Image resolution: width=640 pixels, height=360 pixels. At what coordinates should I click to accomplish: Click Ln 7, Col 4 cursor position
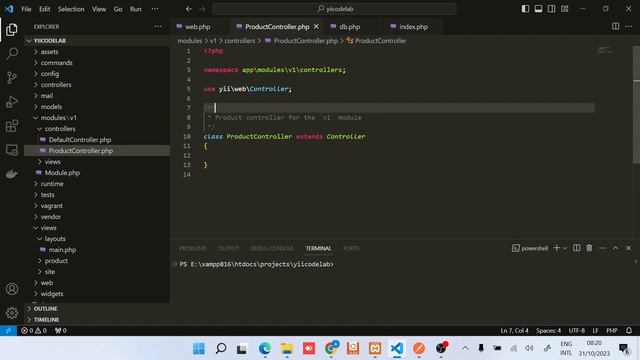(x=514, y=331)
